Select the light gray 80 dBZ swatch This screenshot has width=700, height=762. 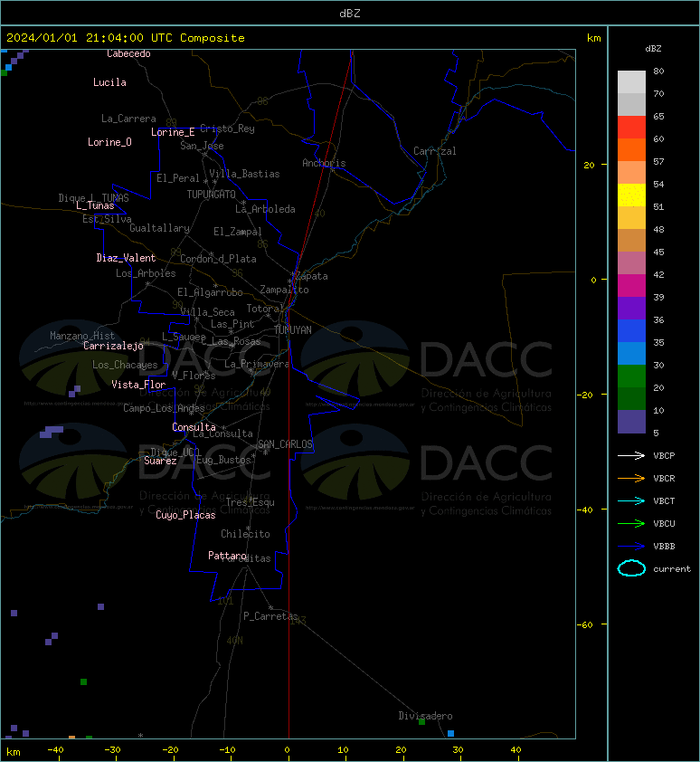(x=631, y=81)
